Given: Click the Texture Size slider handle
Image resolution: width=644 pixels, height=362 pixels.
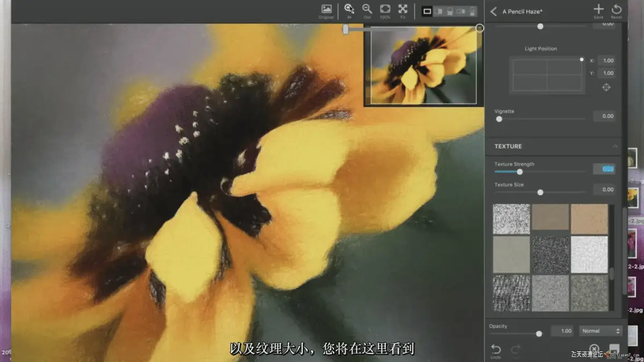Looking at the screenshot, I should click(x=540, y=192).
